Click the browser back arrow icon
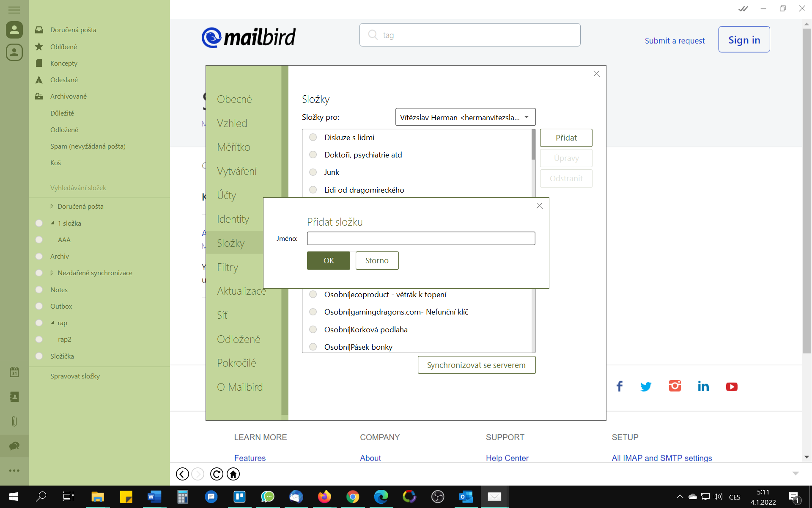The image size is (812, 508). pyautogui.click(x=182, y=474)
